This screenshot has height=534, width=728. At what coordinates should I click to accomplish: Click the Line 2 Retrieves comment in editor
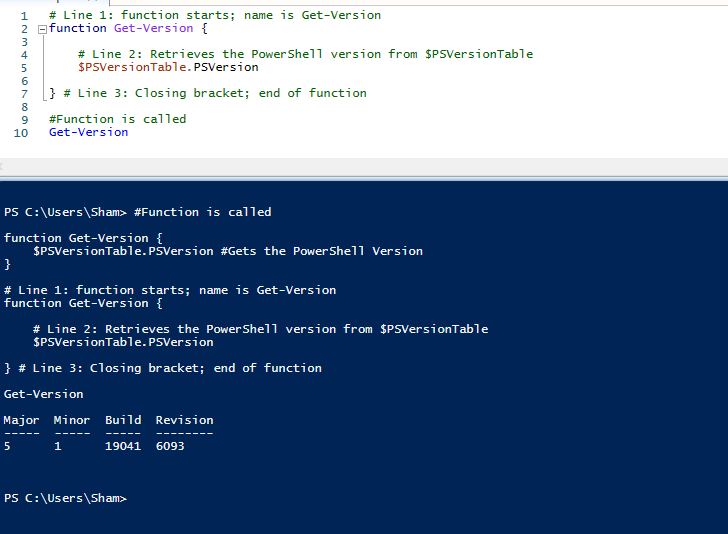coord(306,54)
